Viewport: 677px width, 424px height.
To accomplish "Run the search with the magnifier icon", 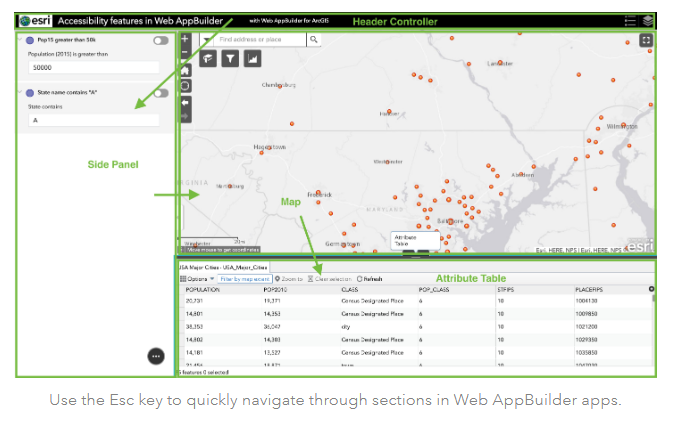I will (314, 39).
